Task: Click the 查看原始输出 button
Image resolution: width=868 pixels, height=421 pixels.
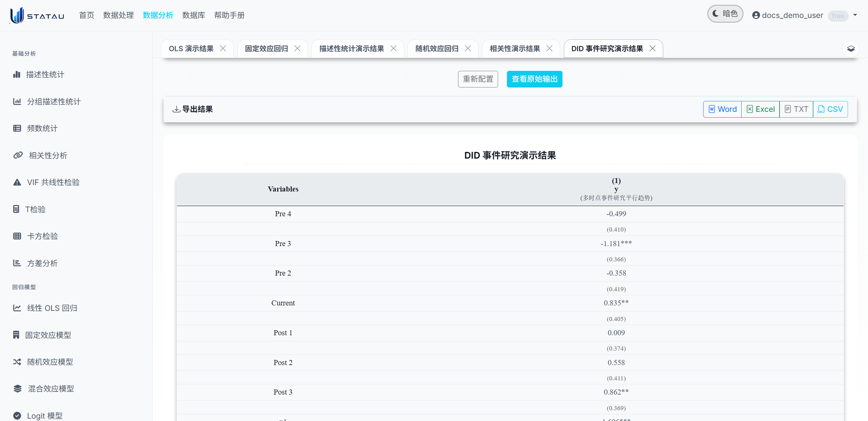Action: (535, 79)
